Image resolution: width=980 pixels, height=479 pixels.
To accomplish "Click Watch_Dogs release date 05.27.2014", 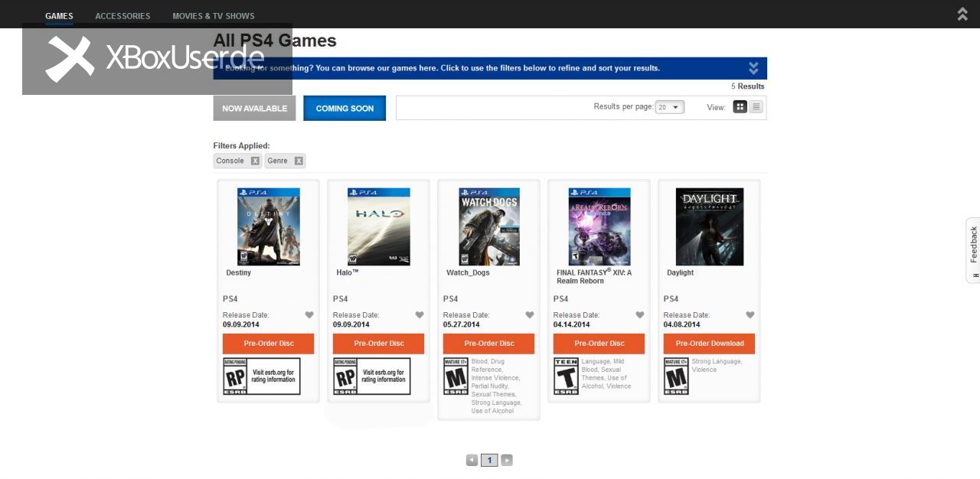I will pos(462,324).
